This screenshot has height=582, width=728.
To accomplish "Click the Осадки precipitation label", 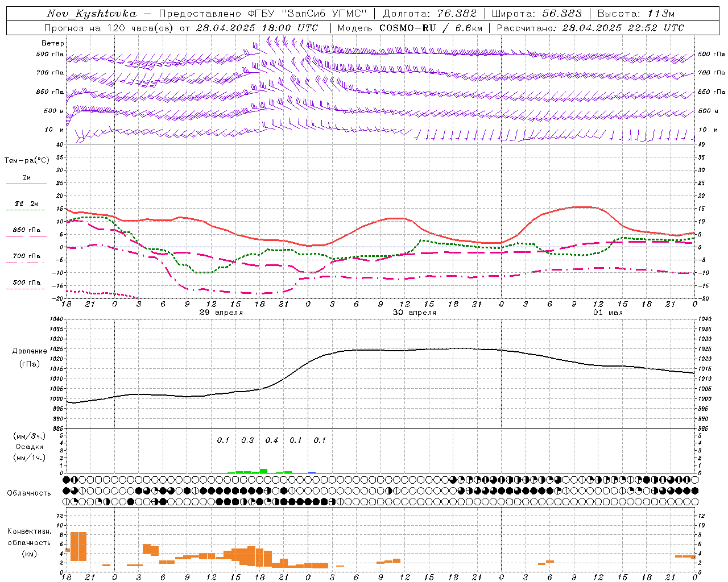I will click(30, 447).
